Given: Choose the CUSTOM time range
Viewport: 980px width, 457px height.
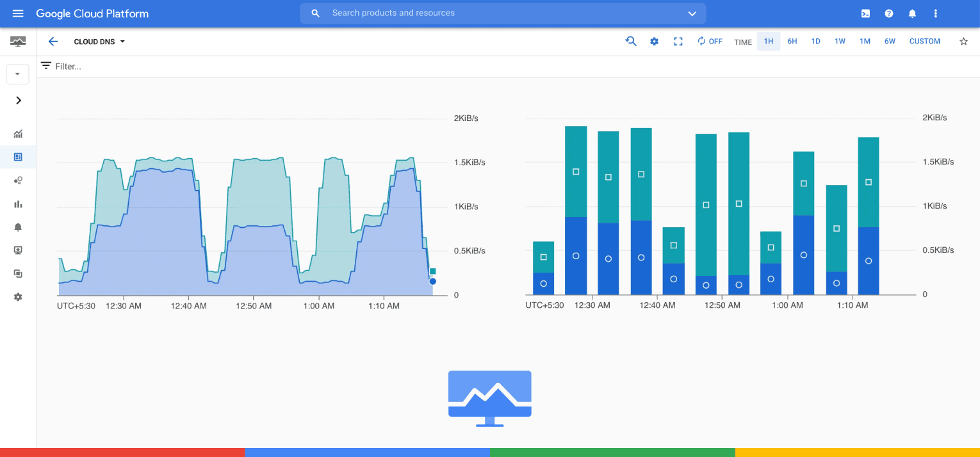Looking at the screenshot, I should [x=925, y=42].
